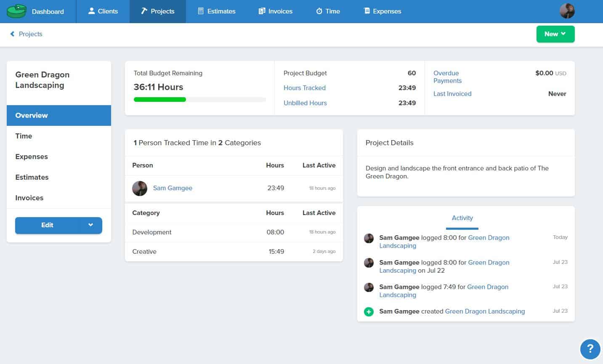The height and width of the screenshot is (364, 603).
Task: Click the green budget remaining progress bar
Action: point(160,100)
